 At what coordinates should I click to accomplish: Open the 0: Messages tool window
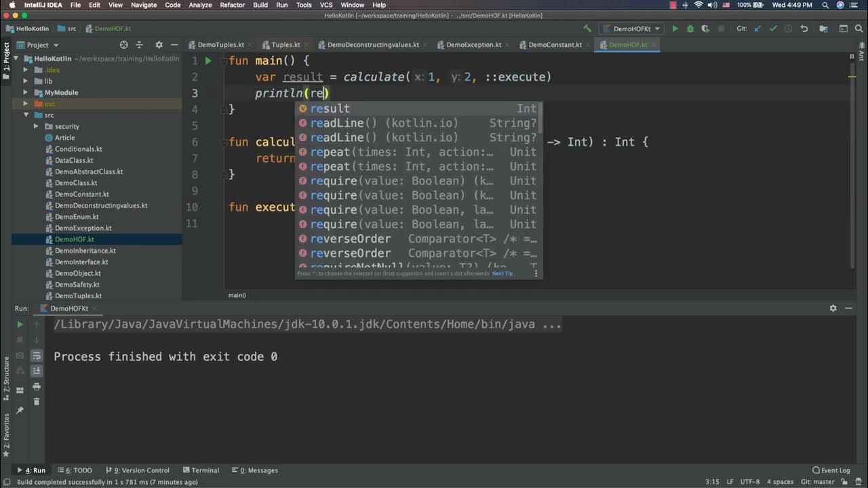(x=255, y=470)
